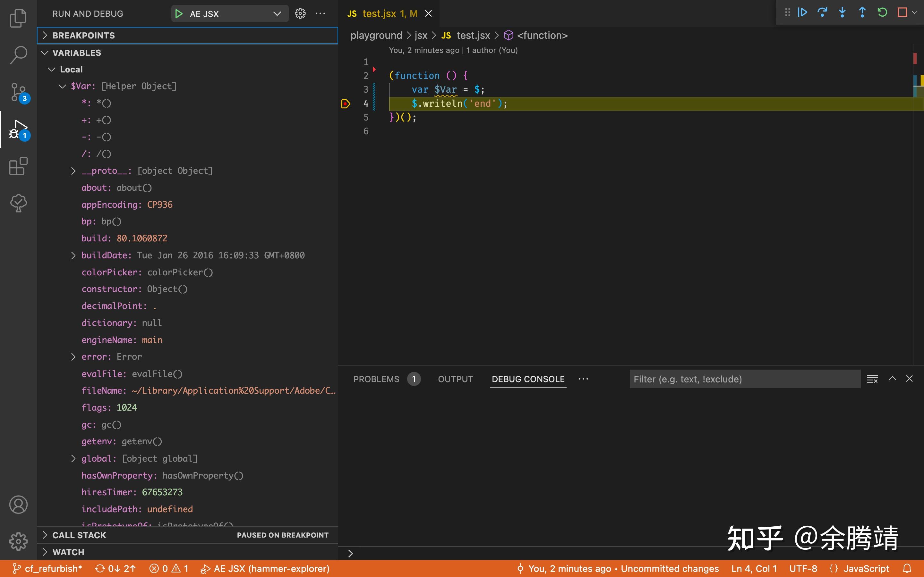Collapse the $Var helper object

pyautogui.click(x=62, y=86)
